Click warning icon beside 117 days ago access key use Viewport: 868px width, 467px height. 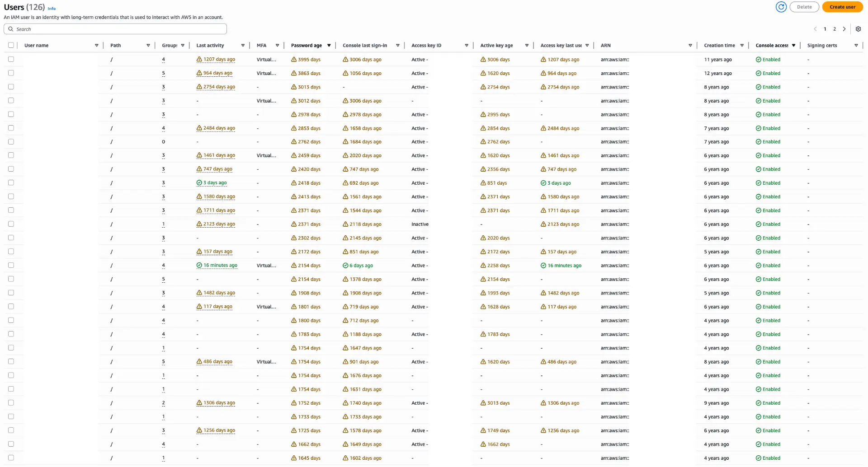pyautogui.click(x=543, y=307)
